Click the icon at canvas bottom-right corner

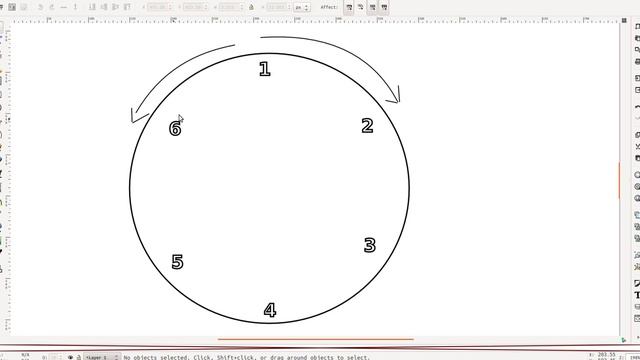click(623, 340)
